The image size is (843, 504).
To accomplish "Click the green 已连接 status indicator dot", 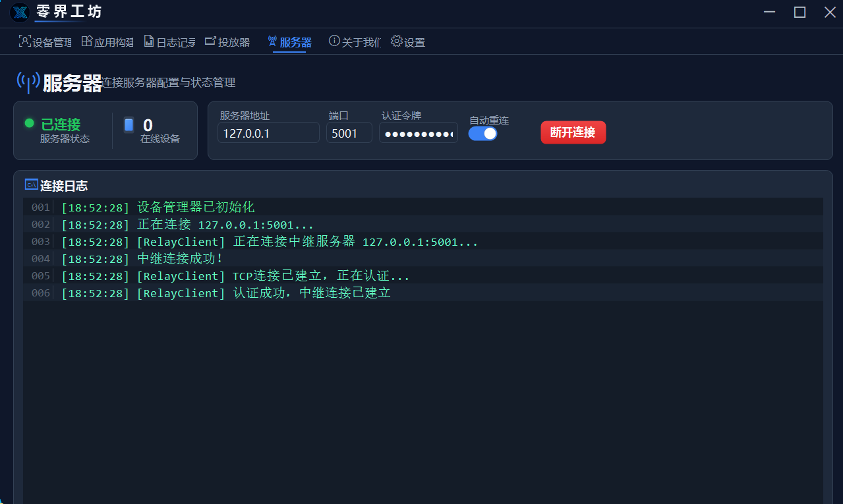I will 29,123.
